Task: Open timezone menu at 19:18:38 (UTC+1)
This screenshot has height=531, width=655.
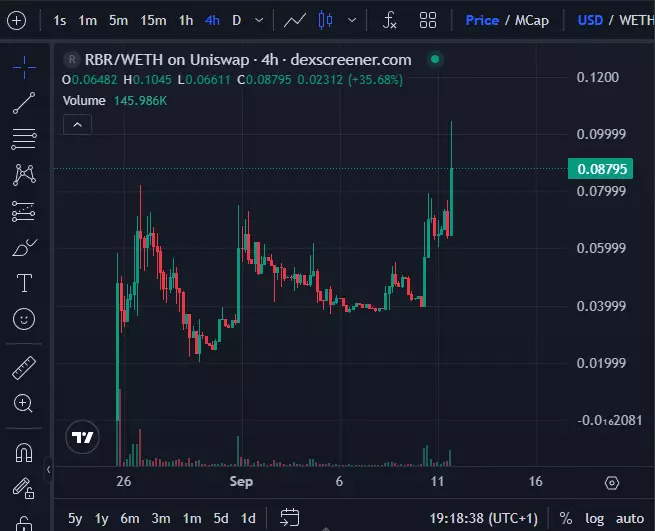Action: pos(483,518)
